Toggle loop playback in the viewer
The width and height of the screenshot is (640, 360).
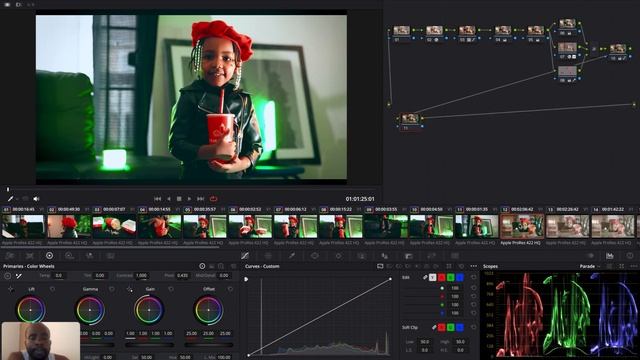click(x=213, y=199)
